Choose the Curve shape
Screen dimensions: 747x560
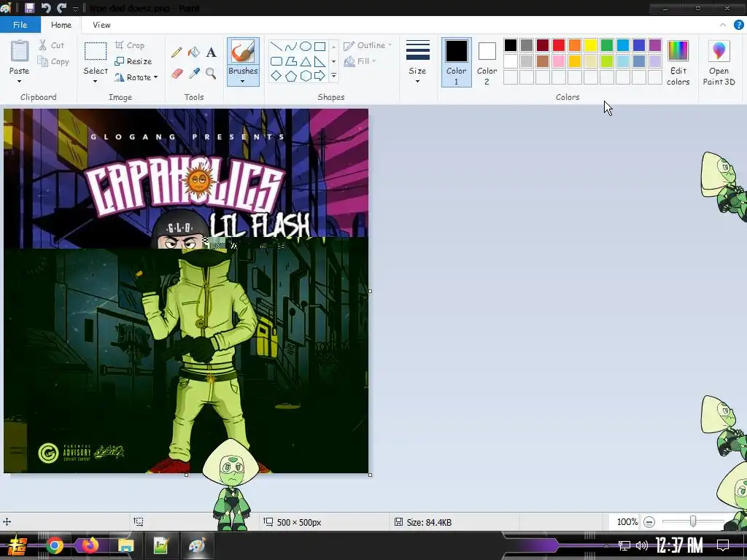point(290,46)
